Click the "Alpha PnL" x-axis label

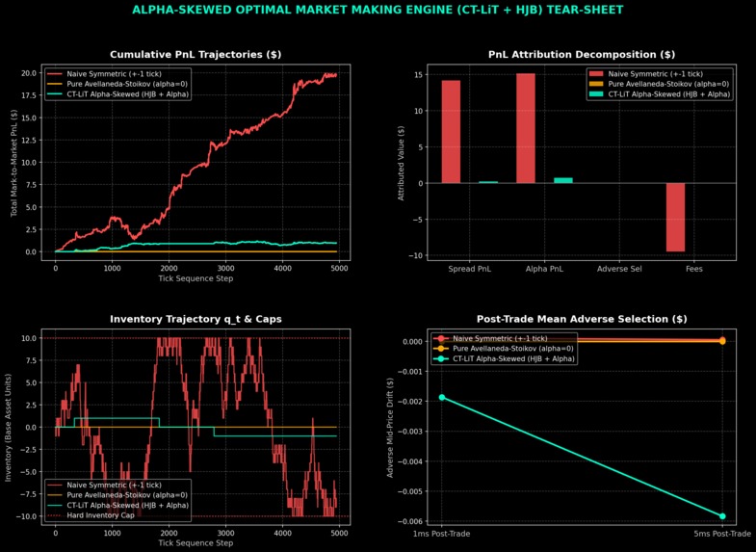(x=544, y=269)
